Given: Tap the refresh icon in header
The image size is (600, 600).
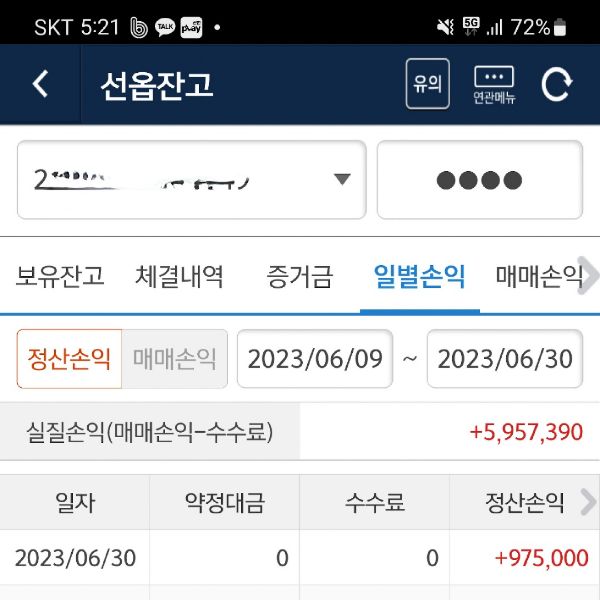Looking at the screenshot, I should [x=557, y=84].
